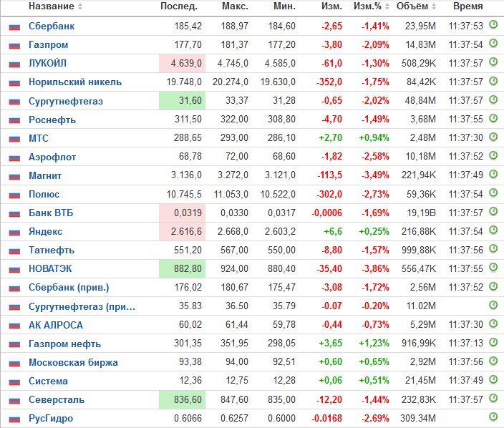Click the Russian flag icon beside МТС
504x428 pixels.
[x=14, y=139]
